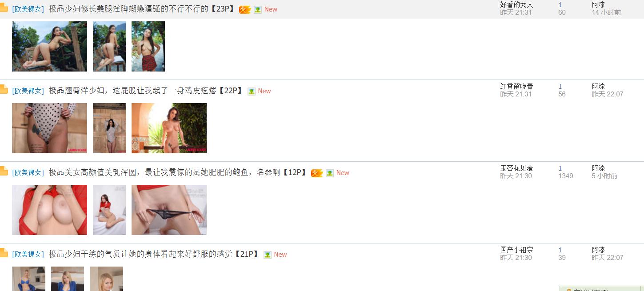The width and height of the screenshot is (644, 291).
Task: Click the folder icon of the 23P thread
Action: pos(4,8)
